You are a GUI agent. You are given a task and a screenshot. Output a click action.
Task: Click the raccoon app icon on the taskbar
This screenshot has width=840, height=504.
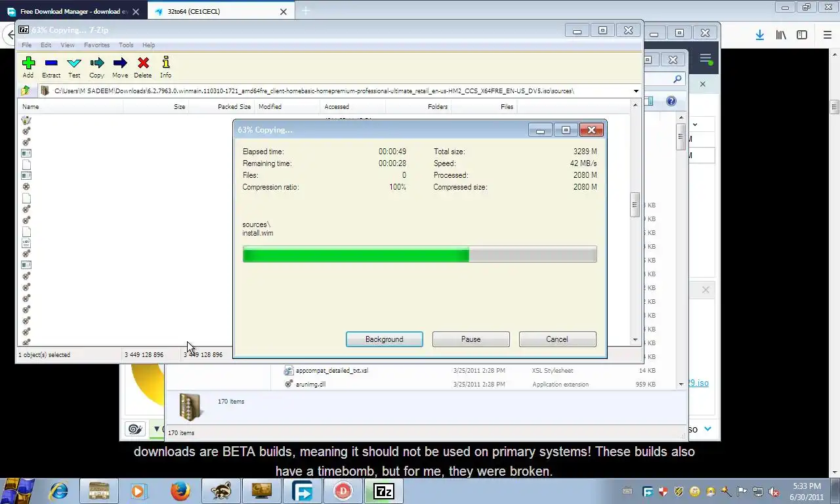(221, 491)
